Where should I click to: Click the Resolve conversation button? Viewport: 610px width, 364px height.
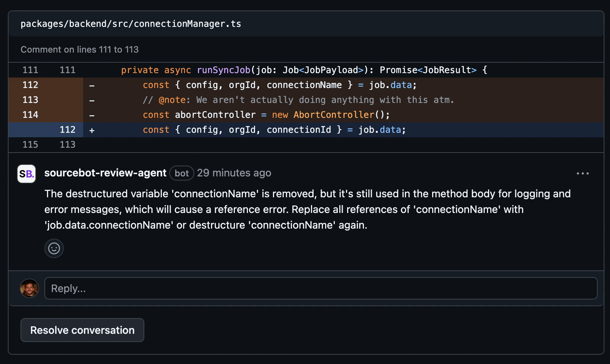pos(82,330)
